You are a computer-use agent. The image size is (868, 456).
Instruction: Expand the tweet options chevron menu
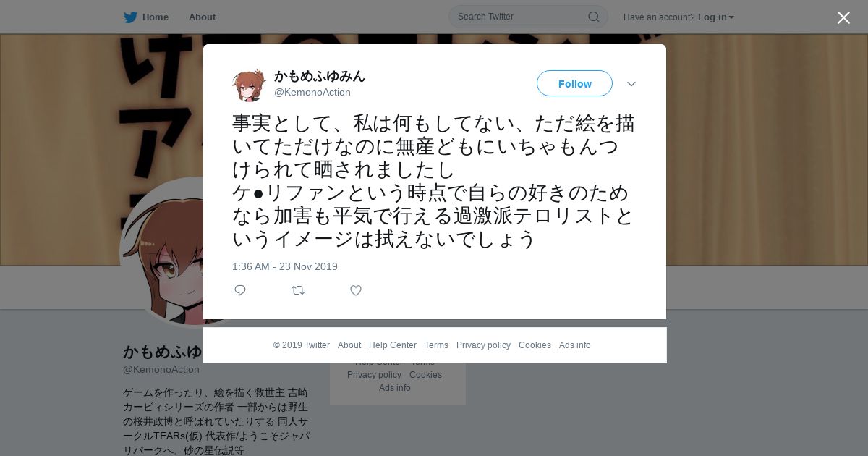click(631, 84)
